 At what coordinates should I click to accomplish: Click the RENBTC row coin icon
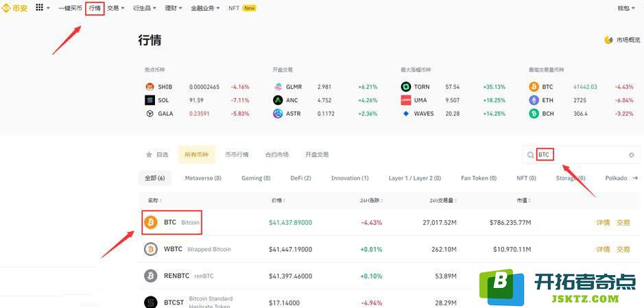pyautogui.click(x=151, y=276)
